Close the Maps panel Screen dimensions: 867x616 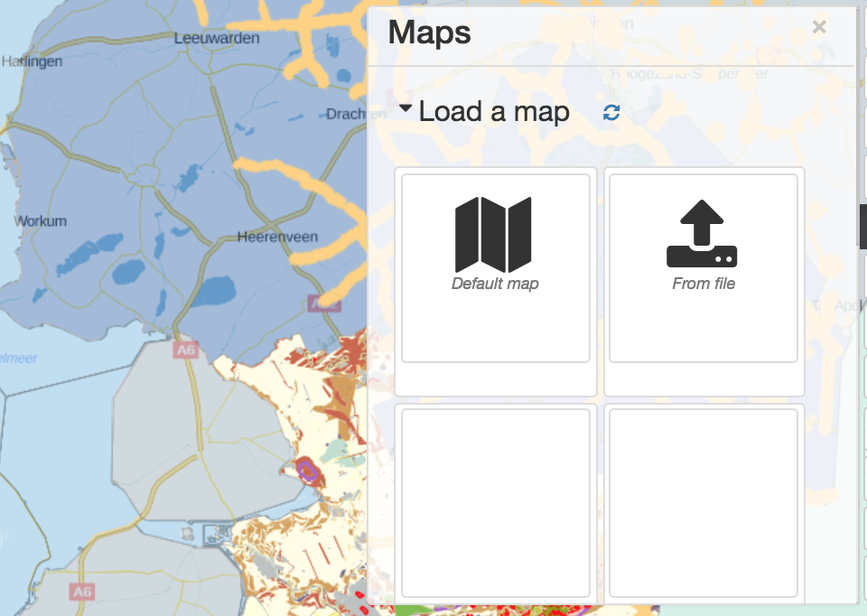pyautogui.click(x=819, y=26)
